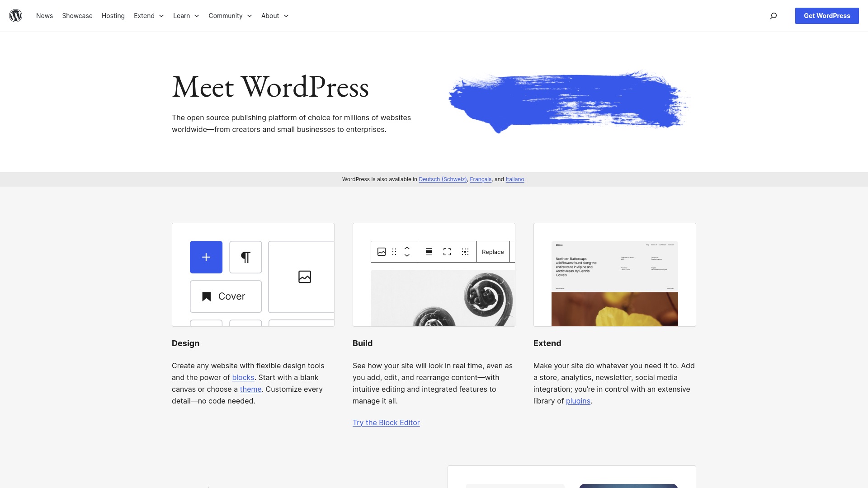This screenshot has height=488, width=868.
Task: Click the align icon in Build toolbar
Action: pos(429,252)
